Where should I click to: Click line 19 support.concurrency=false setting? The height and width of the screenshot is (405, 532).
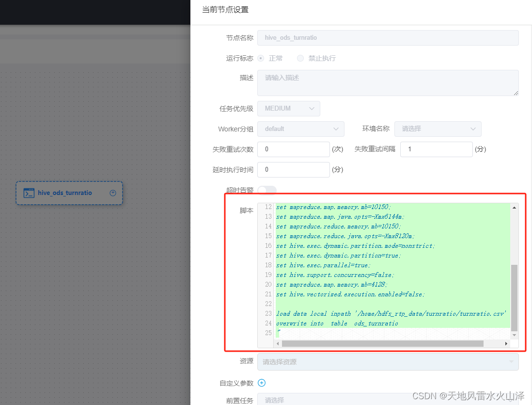pyautogui.click(x=335, y=275)
